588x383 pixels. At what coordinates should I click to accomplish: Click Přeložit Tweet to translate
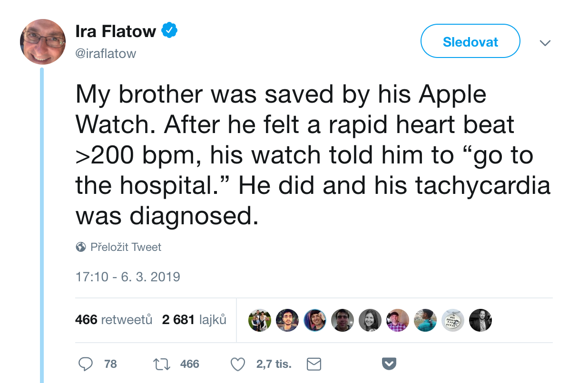click(x=126, y=247)
